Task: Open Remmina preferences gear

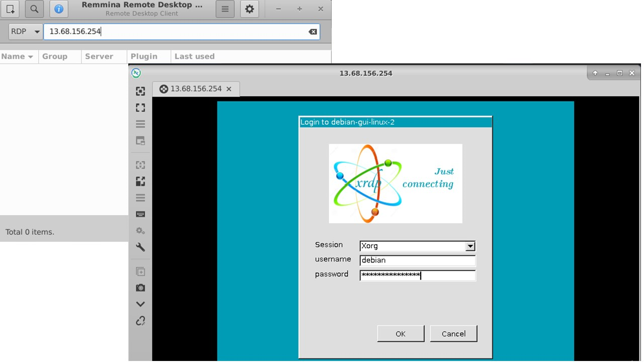Action: (x=250, y=9)
